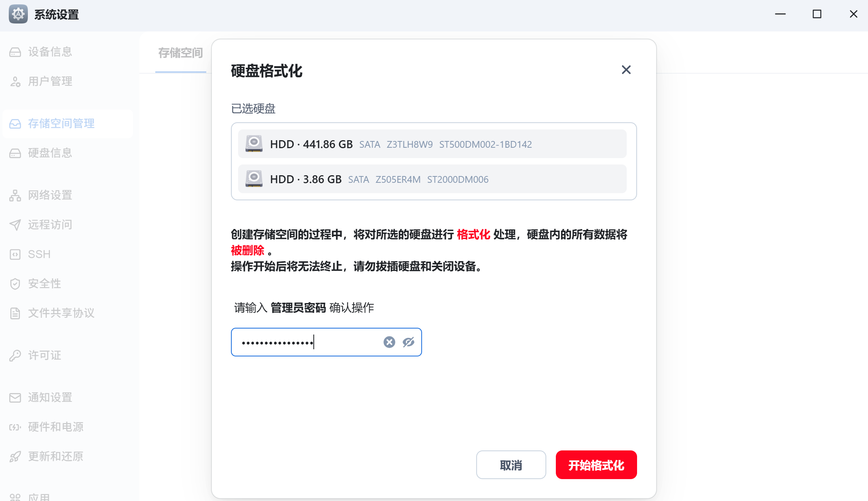
Task: Clear the entered admin password
Action: coord(389,342)
